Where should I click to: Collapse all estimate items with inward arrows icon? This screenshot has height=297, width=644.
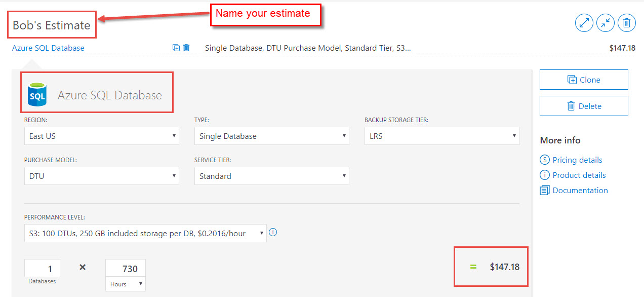(x=606, y=23)
